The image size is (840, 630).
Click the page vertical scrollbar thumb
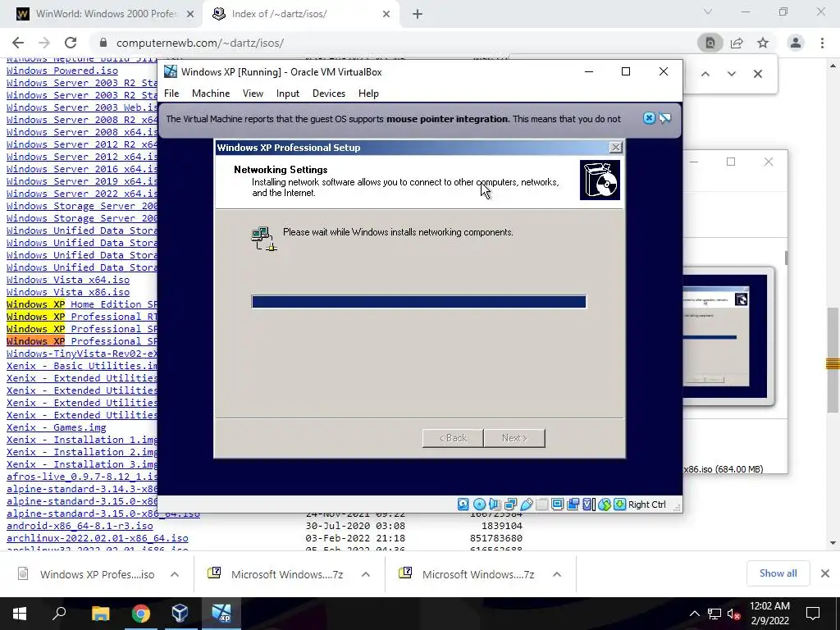[x=832, y=360]
